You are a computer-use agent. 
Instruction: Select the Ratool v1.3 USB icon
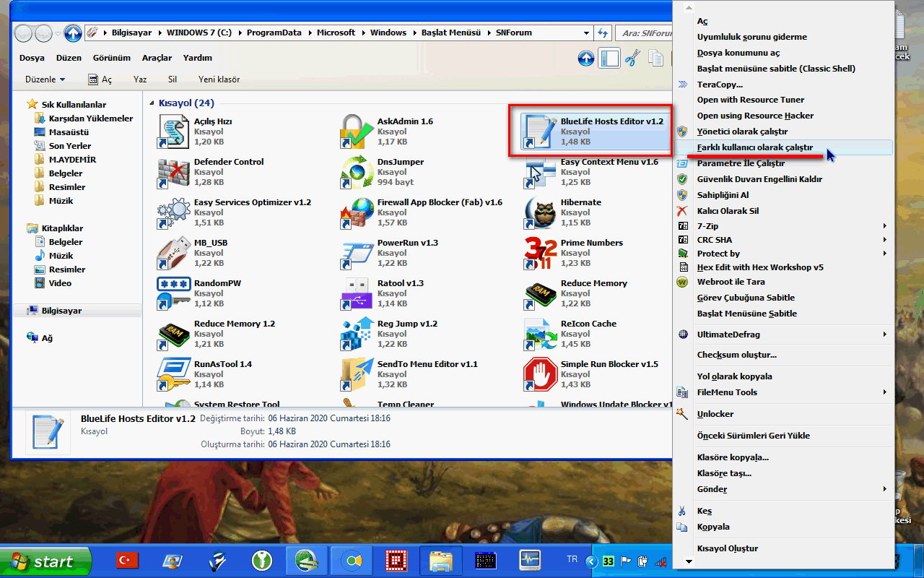tap(357, 293)
